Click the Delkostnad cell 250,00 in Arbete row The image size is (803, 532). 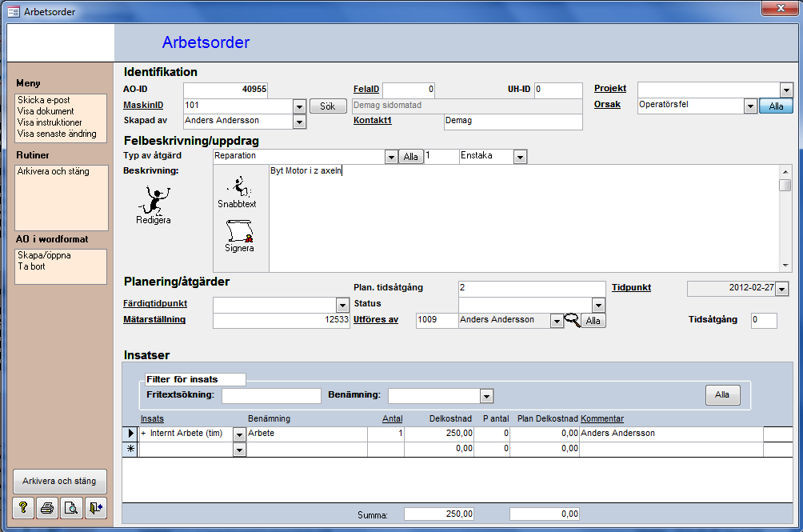click(x=439, y=434)
